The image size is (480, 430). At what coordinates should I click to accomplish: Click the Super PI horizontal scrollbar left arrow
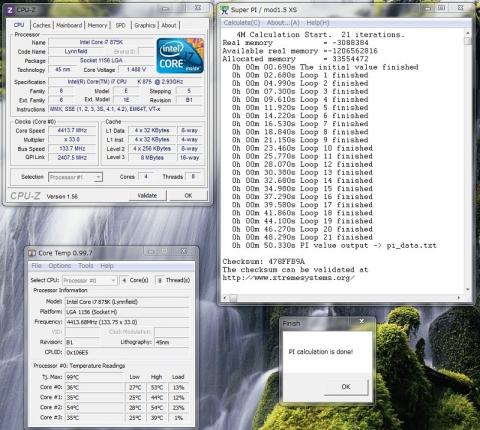coord(225,298)
